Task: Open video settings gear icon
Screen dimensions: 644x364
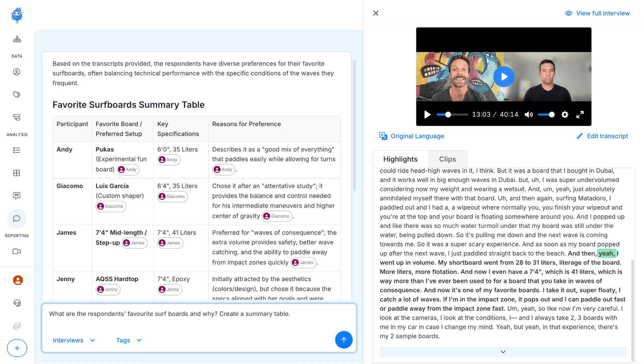Action: click(565, 115)
